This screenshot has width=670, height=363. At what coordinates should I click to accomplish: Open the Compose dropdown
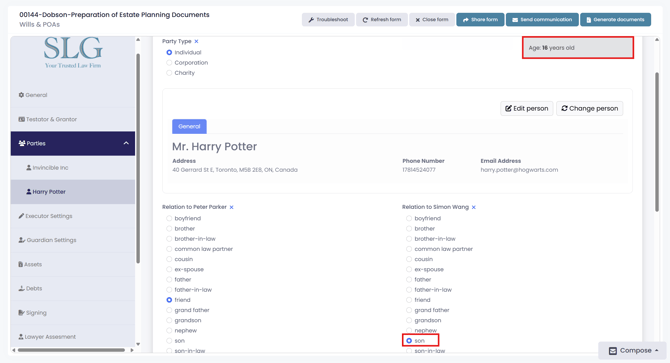(633, 351)
